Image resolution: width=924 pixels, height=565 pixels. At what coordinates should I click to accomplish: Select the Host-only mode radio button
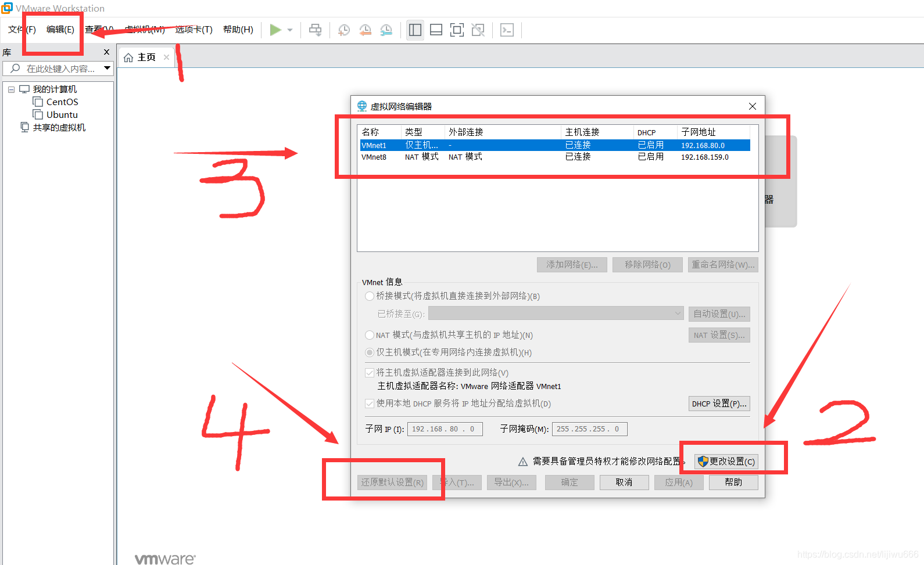pyautogui.click(x=370, y=352)
